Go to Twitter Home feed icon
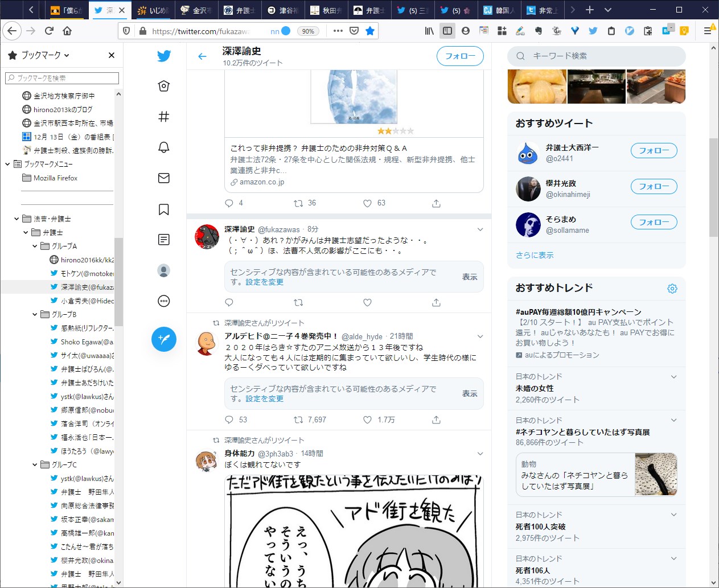 [x=164, y=86]
